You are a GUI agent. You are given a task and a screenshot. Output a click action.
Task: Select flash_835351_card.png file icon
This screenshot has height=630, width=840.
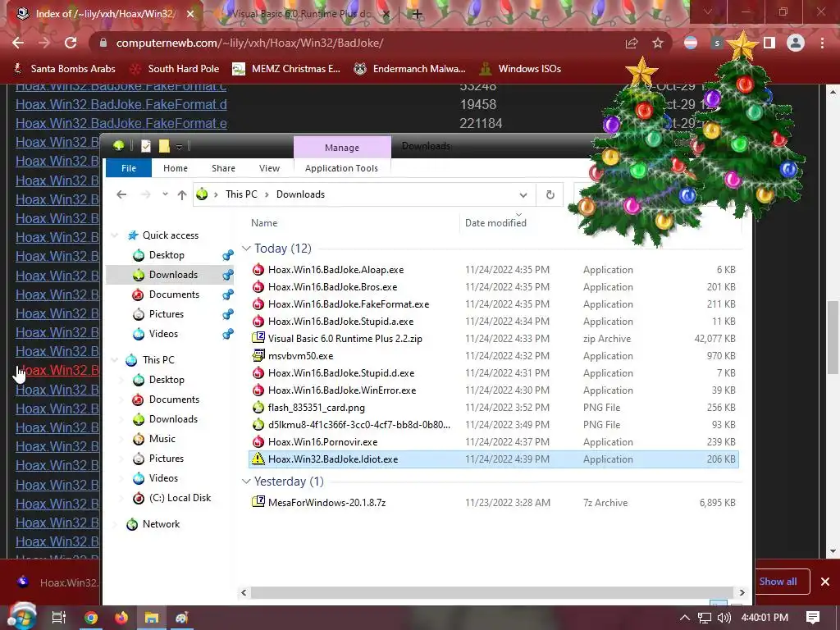258,407
